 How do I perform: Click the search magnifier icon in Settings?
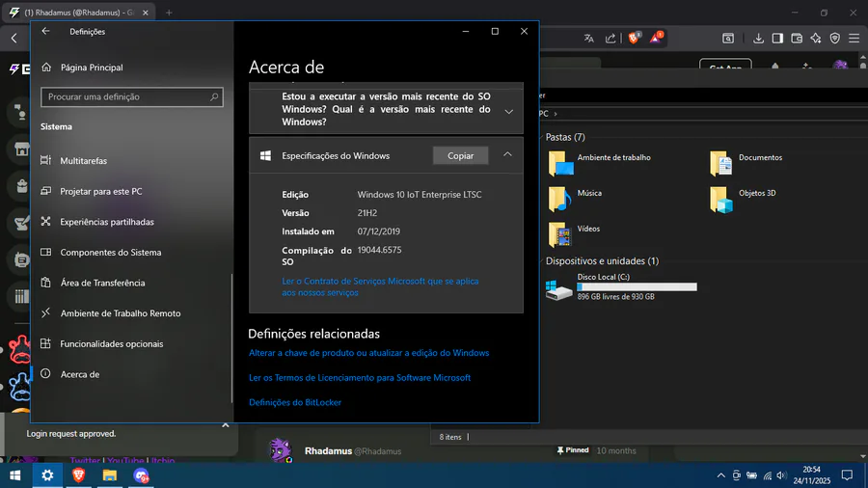click(214, 96)
